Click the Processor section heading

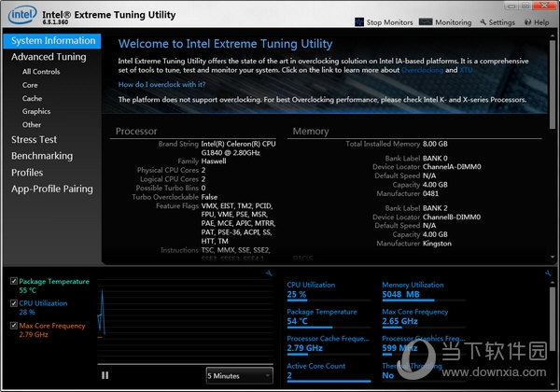136,132
